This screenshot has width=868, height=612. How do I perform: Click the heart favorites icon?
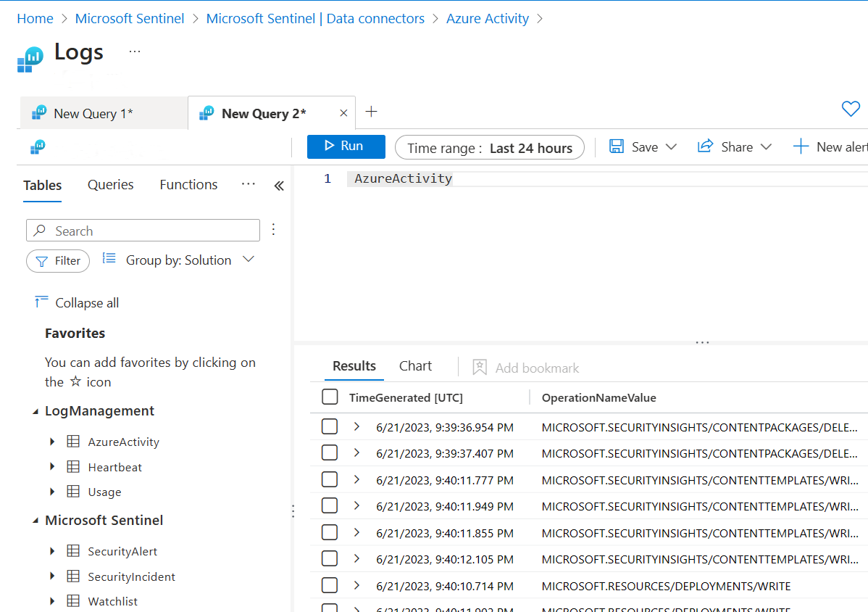pos(850,109)
